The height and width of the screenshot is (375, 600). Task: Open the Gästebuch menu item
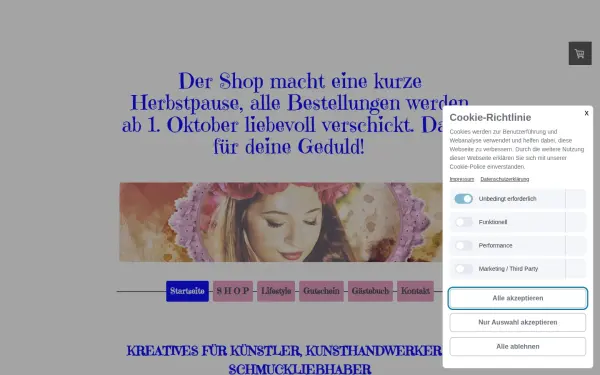(370, 291)
